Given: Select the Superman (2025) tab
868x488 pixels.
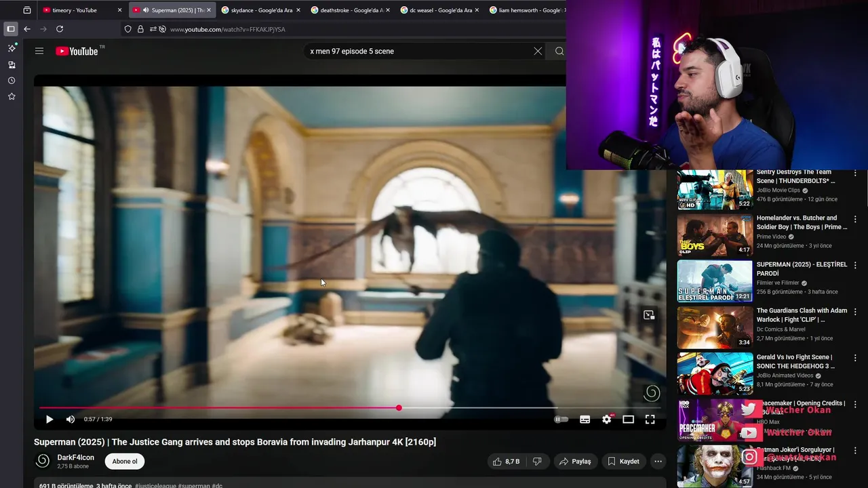Looking at the screenshot, I should click(171, 10).
